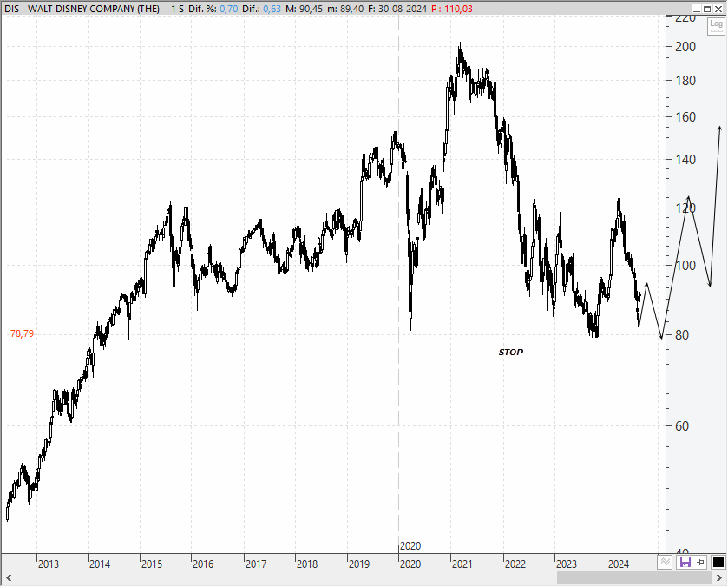Viewport: 728px width, 587px height.
Task: Click the 160 price axis label
Action: point(685,117)
